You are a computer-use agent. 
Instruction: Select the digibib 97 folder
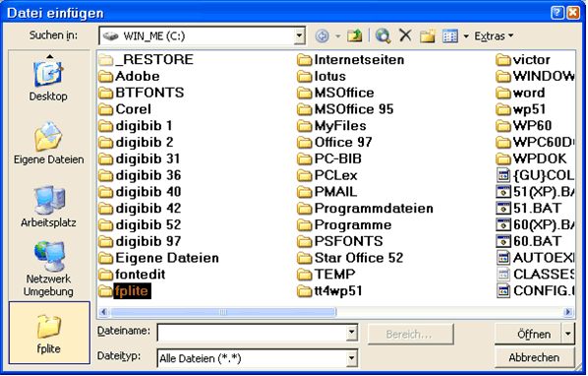[x=140, y=241]
